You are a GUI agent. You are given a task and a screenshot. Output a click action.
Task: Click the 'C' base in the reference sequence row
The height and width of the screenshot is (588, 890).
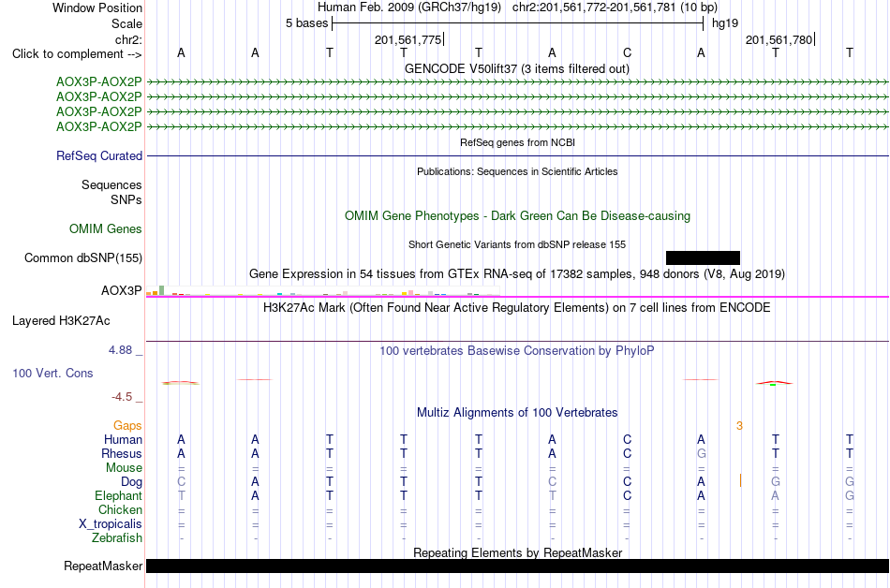(627, 53)
